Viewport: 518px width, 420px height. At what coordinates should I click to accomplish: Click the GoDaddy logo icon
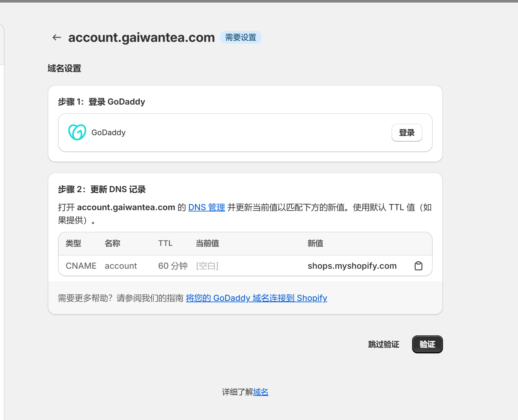[x=77, y=132]
